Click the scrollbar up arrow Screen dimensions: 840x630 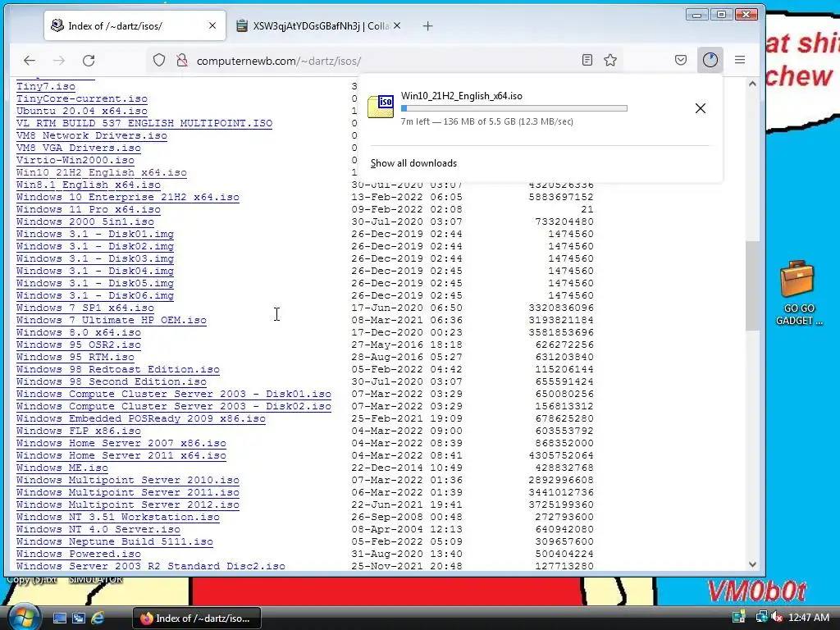[752, 84]
